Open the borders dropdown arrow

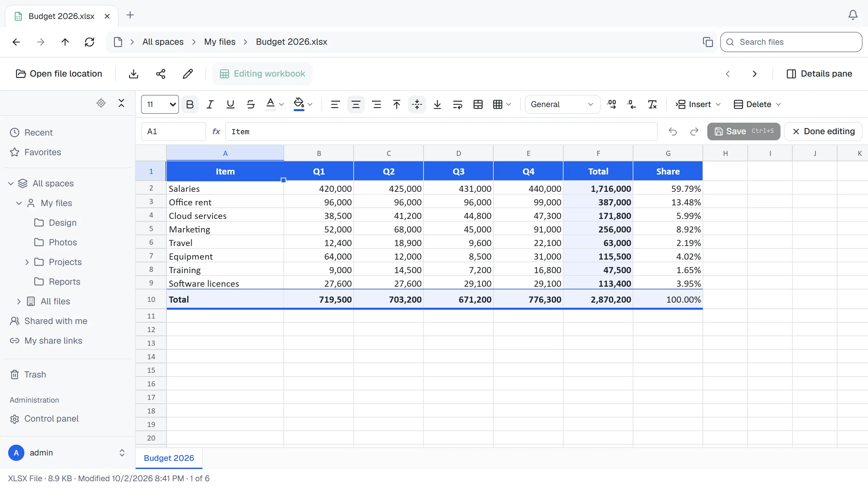509,104
